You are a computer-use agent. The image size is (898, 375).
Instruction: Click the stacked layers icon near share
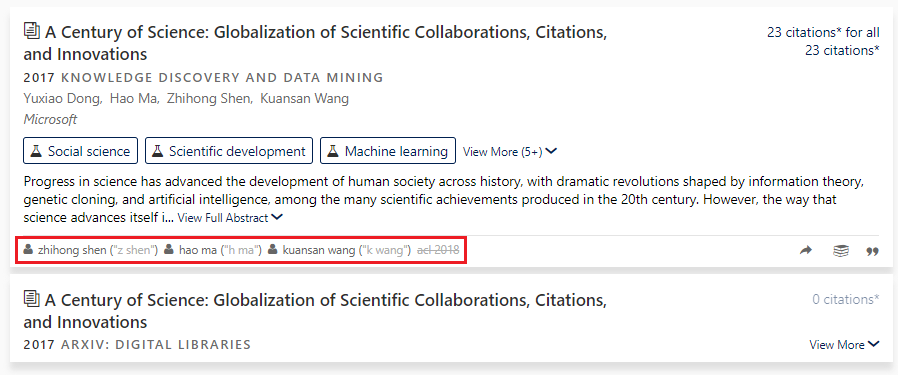pos(840,251)
